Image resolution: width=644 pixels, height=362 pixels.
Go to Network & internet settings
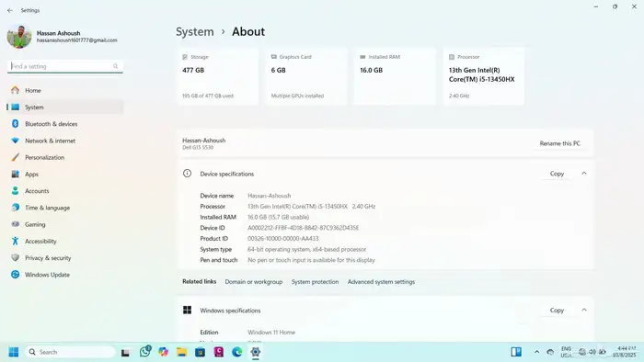coord(65,141)
